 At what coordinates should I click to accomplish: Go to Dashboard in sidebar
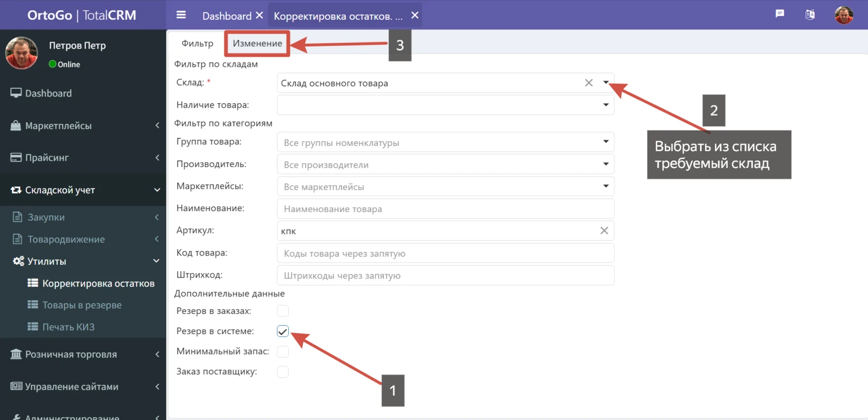pos(48,93)
